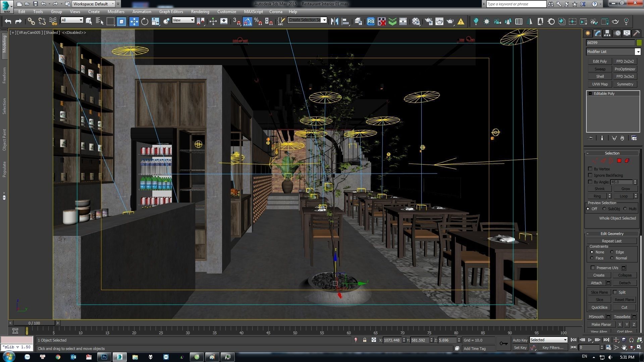Activate the Select and Rotate tool
The image size is (644, 362).
145,21
